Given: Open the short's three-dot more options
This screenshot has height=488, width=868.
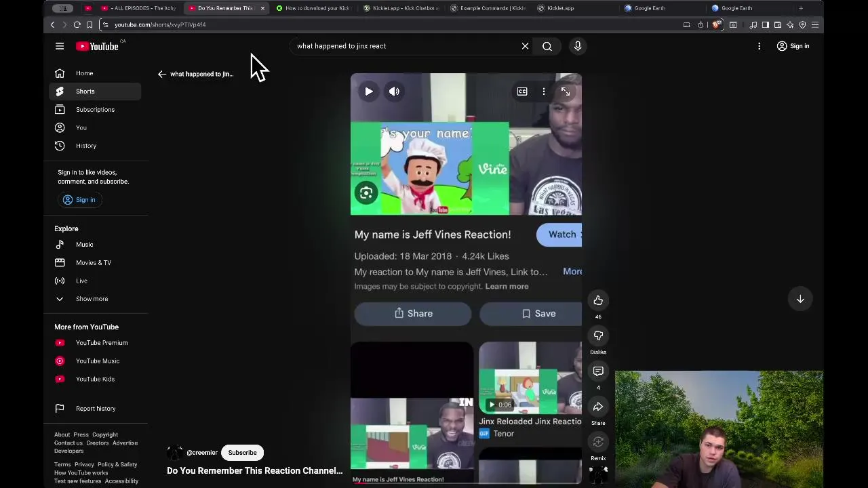Looking at the screenshot, I should coord(544,91).
